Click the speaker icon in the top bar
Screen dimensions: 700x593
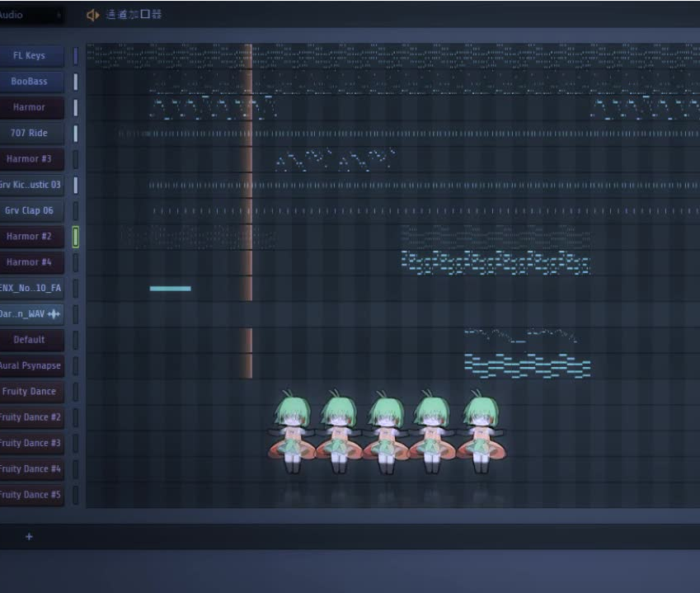pyautogui.click(x=92, y=15)
